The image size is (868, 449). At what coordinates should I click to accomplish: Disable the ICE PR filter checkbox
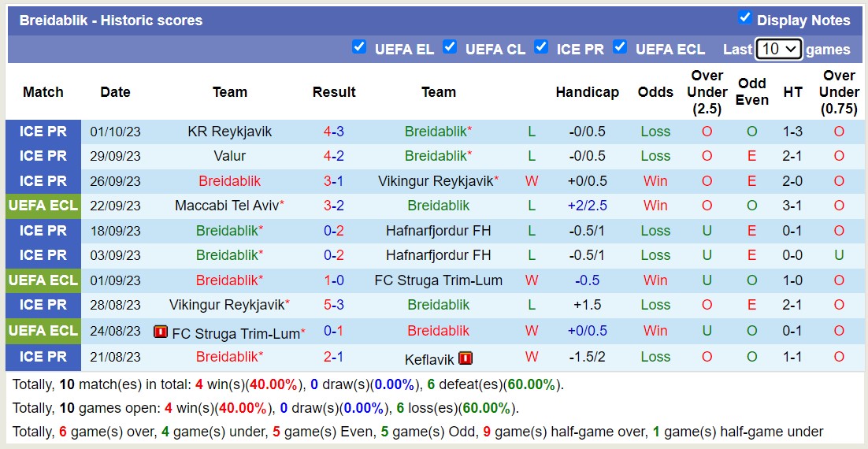pyautogui.click(x=541, y=47)
